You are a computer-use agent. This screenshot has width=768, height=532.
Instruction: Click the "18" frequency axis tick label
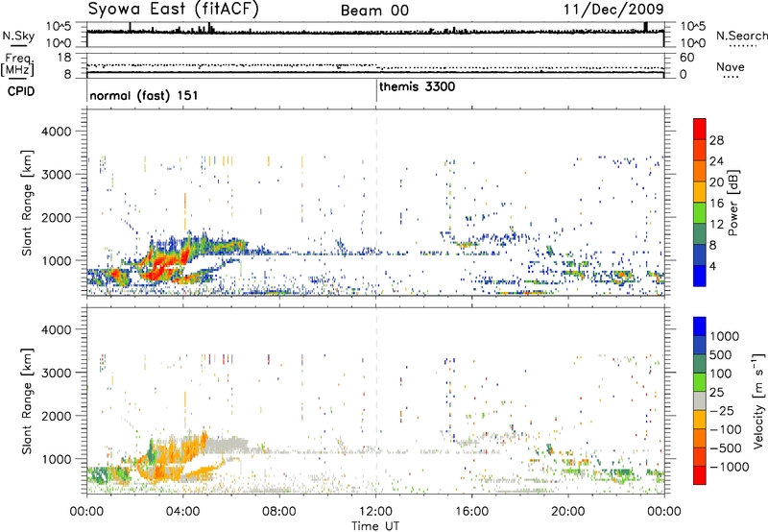coord(63,58)
